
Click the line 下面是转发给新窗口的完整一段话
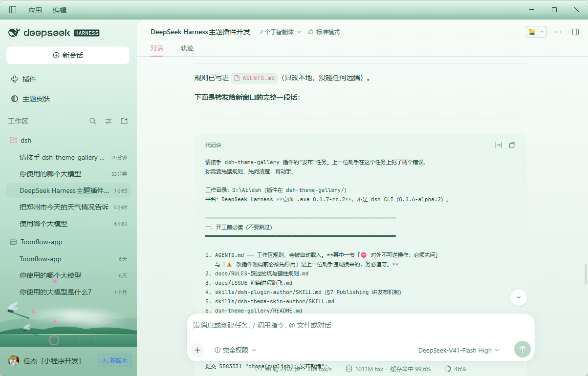pos(247,97)
